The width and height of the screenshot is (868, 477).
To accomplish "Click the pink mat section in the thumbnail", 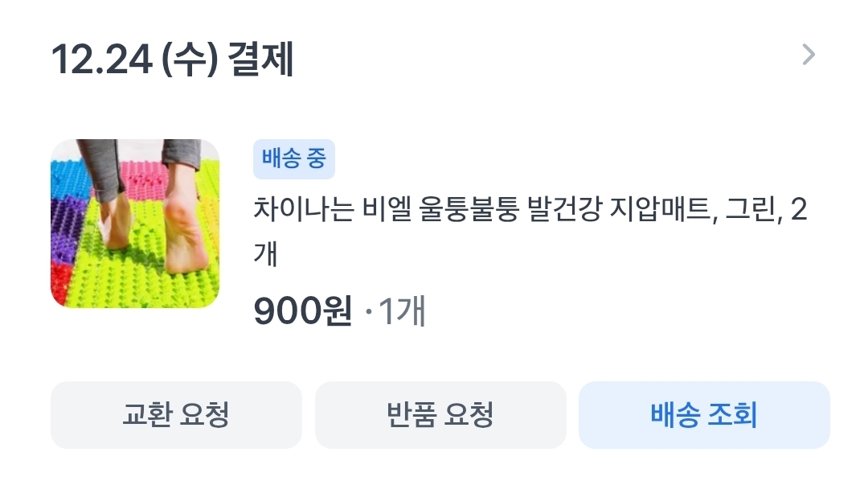I will pos(141,179).
